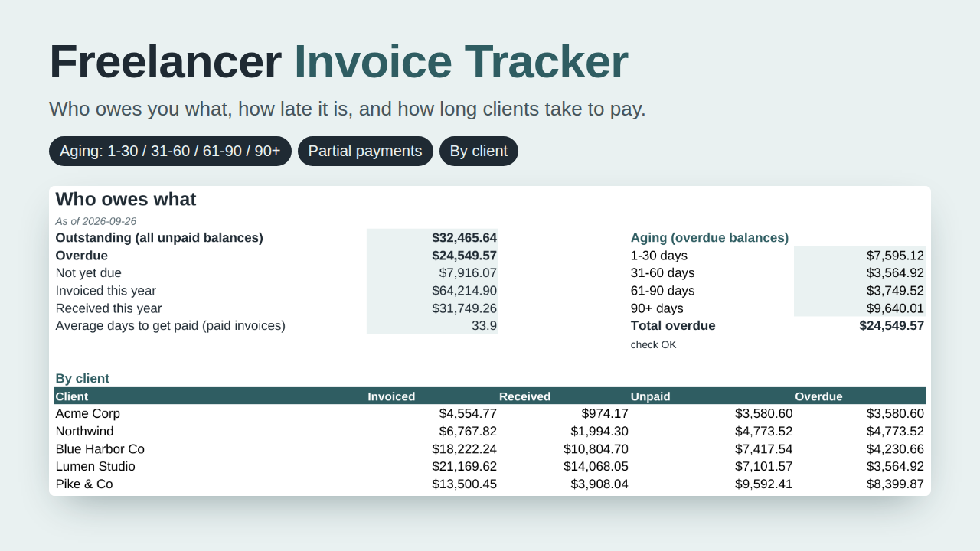The image size is (980, 551).
Task: Click Lumen Studio received amount $14,068.05
Action: tap(596, 467)
